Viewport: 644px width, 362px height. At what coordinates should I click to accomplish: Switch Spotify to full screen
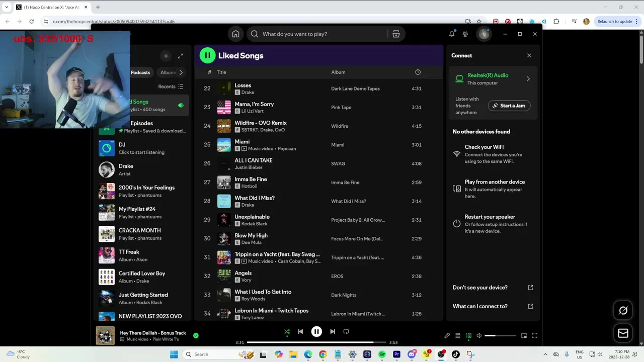point(534,335)
